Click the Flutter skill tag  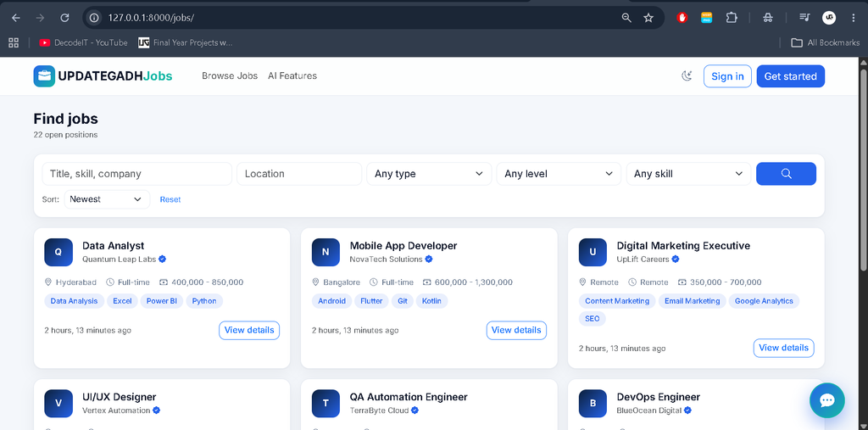pos(371,301)
